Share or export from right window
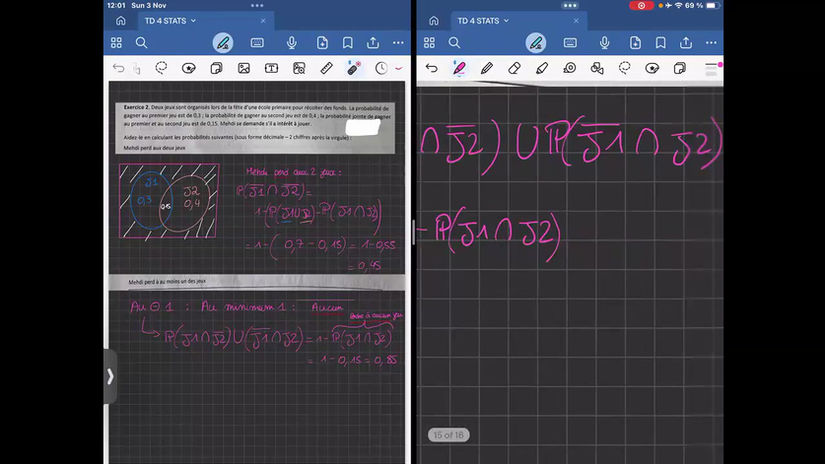The width and height of the screenshot is (825, 464). click(x=686, y=43)
